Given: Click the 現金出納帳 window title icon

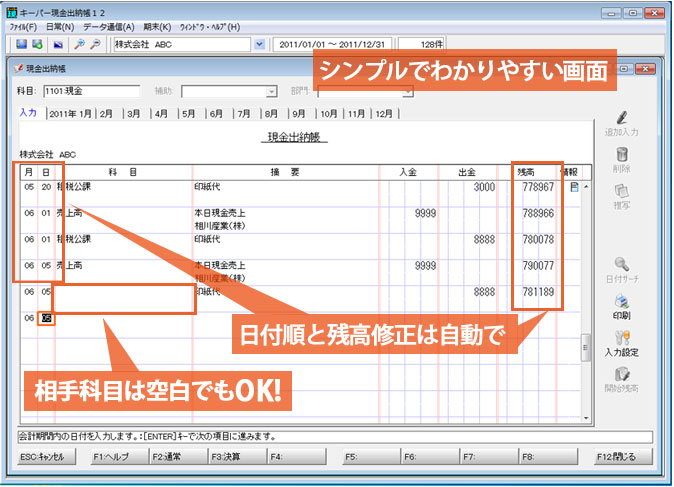Looking at the screenshot, I should coord(18,68).
